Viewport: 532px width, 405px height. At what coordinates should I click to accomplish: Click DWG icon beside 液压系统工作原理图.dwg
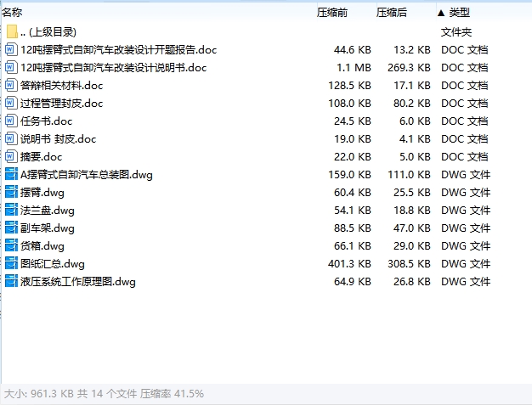(11, 282)
